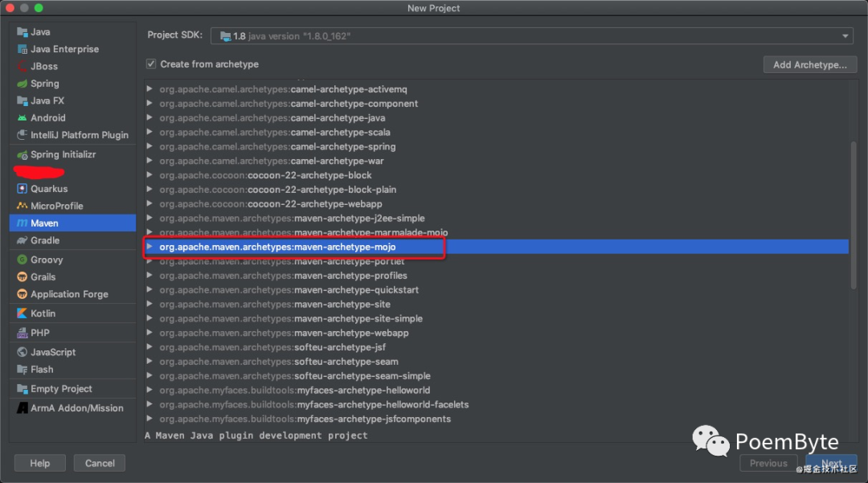Click the IntelliJ Platform Plugin icon

23,135
